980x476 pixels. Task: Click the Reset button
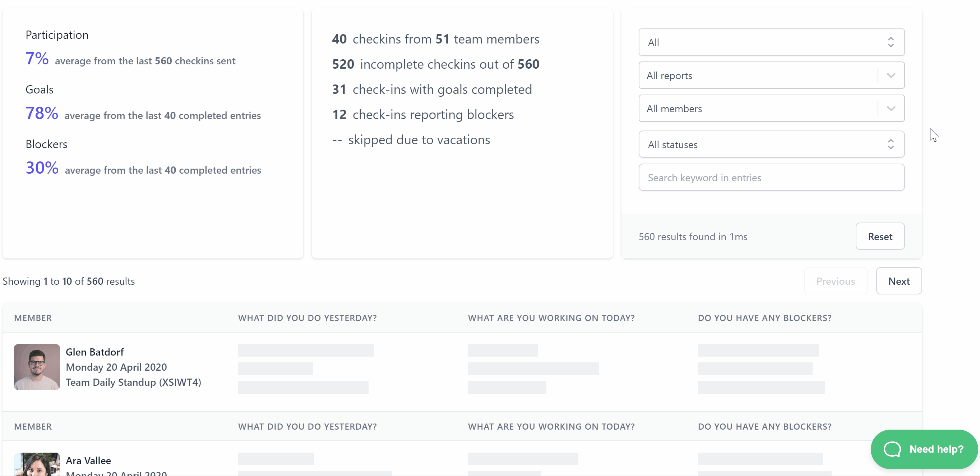pyautogui.click(x=879, y=237)
